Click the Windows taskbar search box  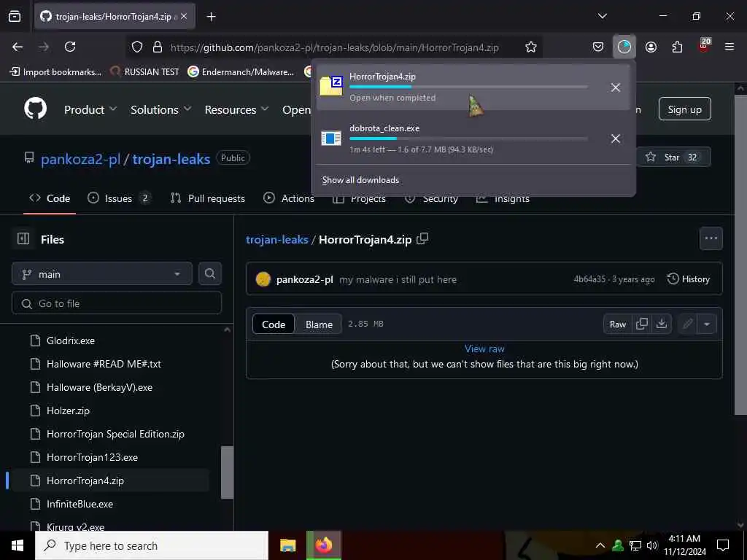(x=152, y=545)
